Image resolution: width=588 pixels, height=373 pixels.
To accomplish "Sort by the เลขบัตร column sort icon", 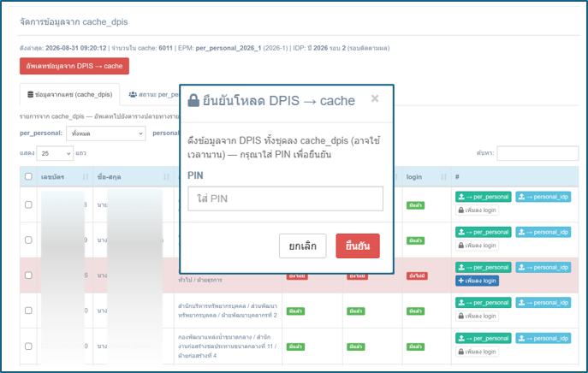I will (86, 177).
